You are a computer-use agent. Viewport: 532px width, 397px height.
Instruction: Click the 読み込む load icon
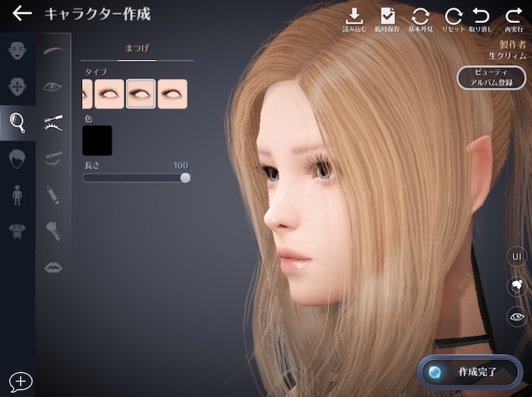354,19
